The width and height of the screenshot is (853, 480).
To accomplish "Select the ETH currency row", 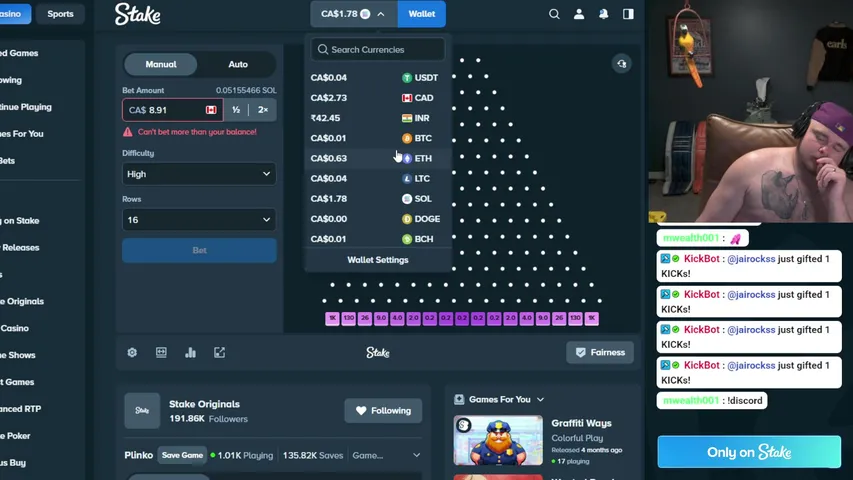I will pyautogui.click(x=378, y=158).
